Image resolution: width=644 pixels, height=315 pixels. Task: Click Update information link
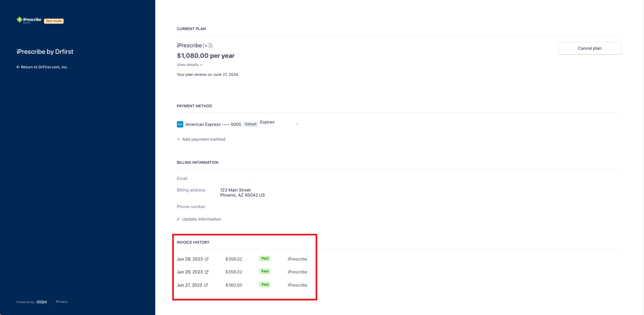point(202,219)
